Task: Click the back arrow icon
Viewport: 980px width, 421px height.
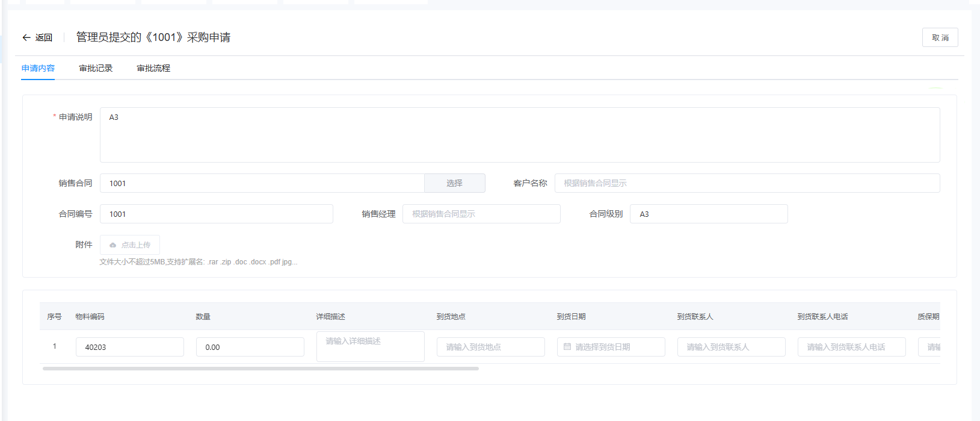Action: pos(26,37)
